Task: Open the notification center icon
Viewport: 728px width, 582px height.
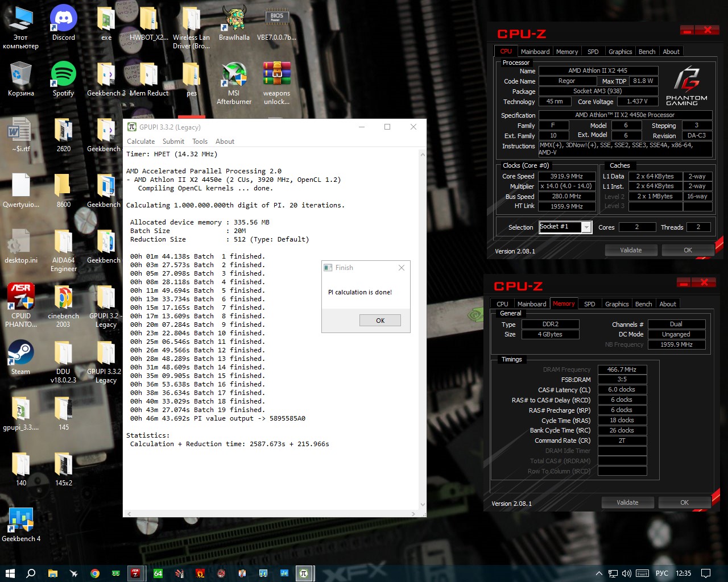Action: point(706,573)
